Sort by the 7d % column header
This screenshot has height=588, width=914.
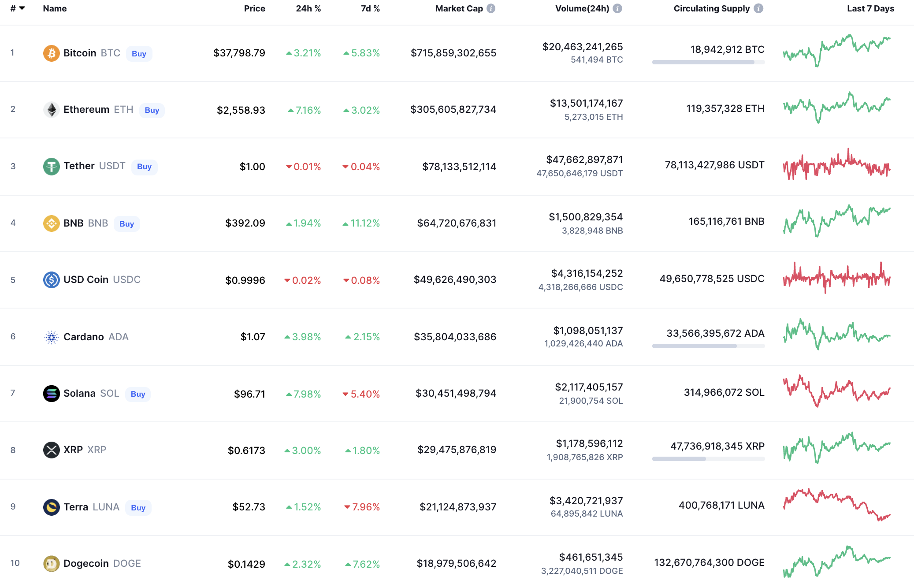pyautogui.click(x=370, y=8)
